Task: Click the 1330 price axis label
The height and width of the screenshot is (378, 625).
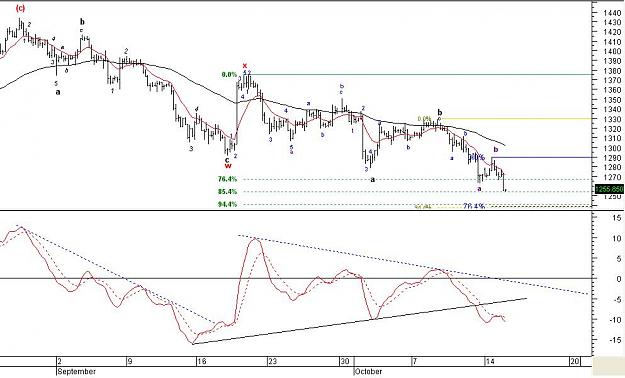Action: 612,120
